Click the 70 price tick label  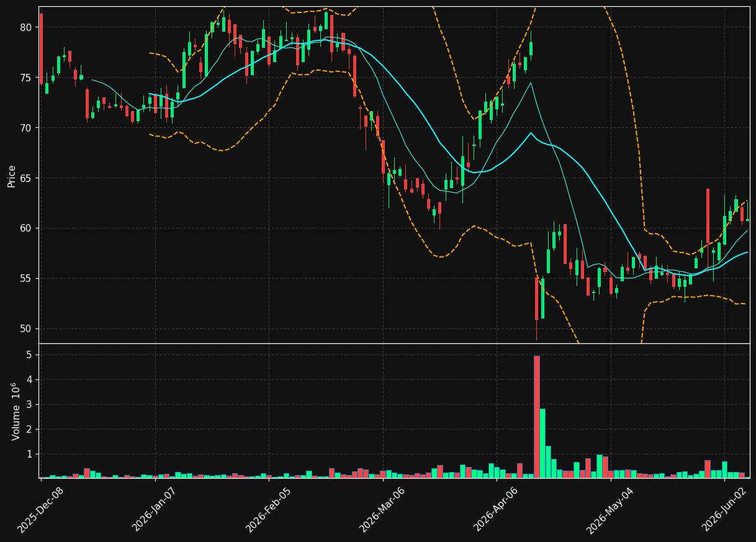coord(26,128)
